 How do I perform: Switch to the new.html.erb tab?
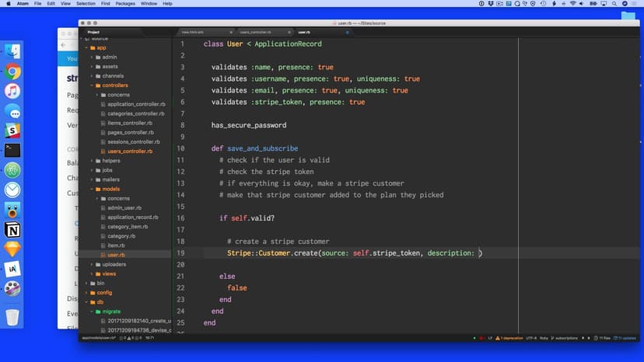pyautogui.click(x=196, y=33)
